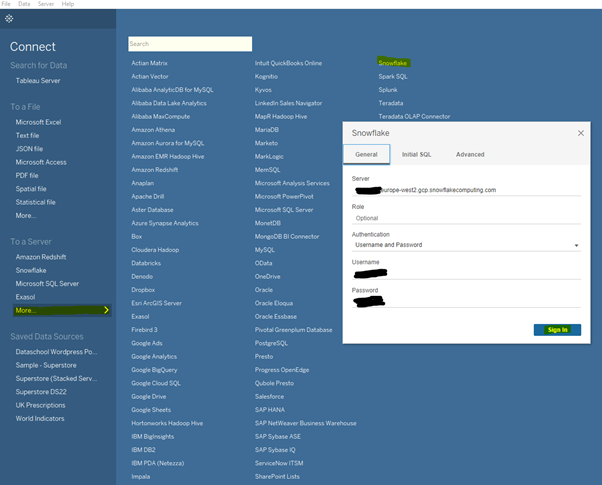Choose PDF file connection
602x485 pixels.
tap(27, 175)
